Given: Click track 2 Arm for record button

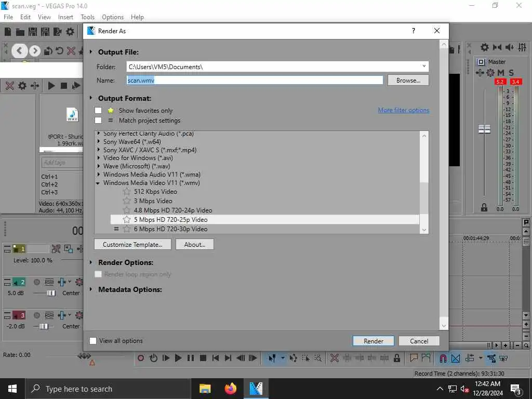Looking at the screenshot, I should click(37, 282).
